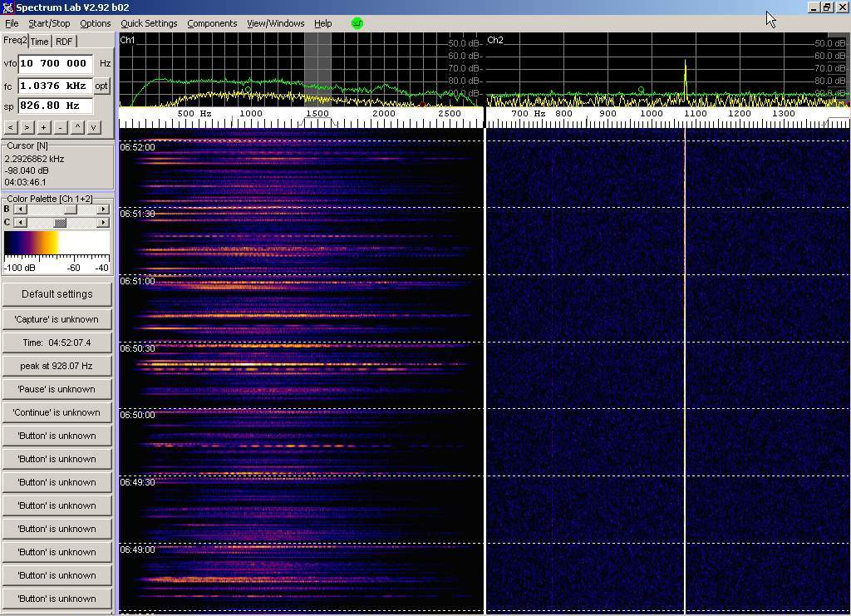This screenshot has height=616, width=851.
Task: Click the 'opt' button beside fc field
Action: (x=101, y=86)
